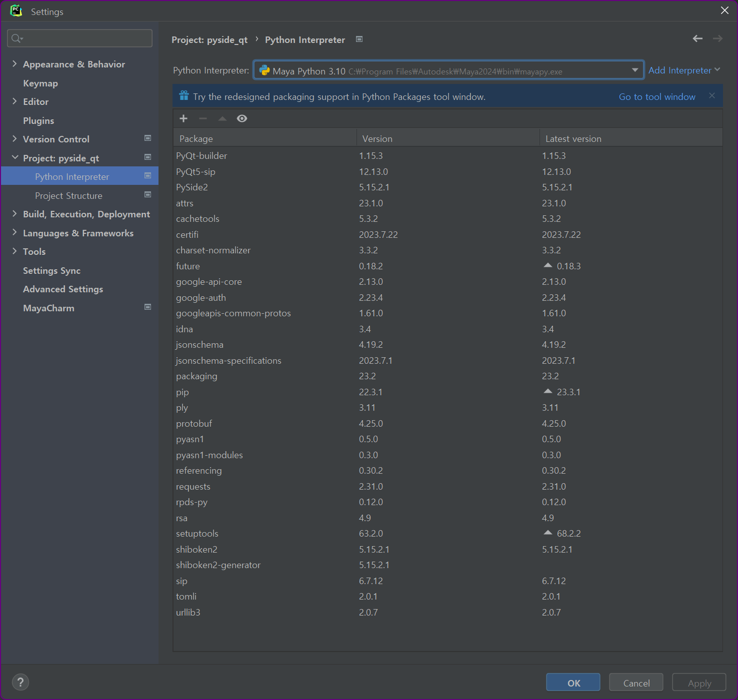Select the PyQt5-sip package row

pos(447,172)
